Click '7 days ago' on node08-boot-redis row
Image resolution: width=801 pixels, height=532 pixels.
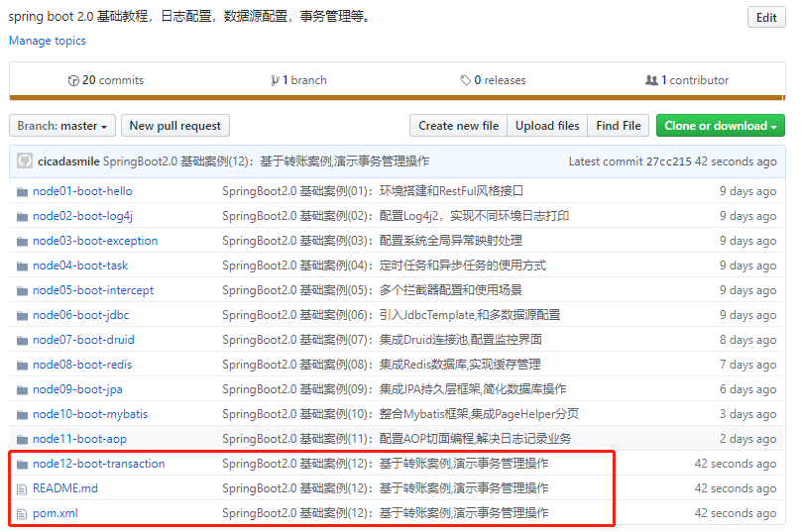tap(747, 365)
